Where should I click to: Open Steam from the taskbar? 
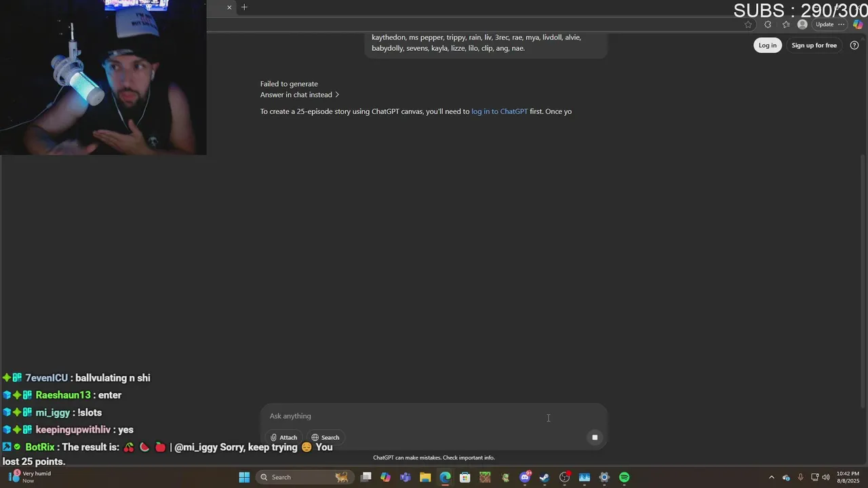pyautogui.click(x=544, y=477)
